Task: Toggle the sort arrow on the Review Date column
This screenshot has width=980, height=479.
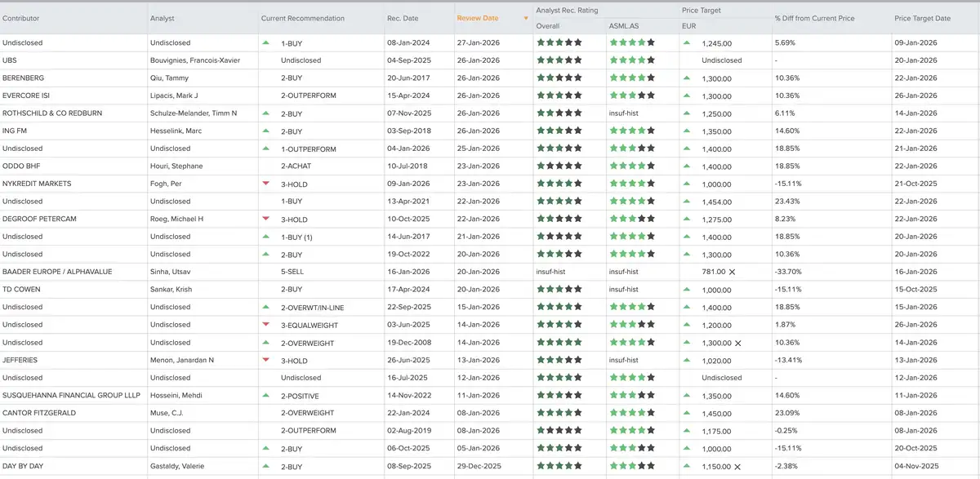Action: pyautogui.click(x=526, y=18)
